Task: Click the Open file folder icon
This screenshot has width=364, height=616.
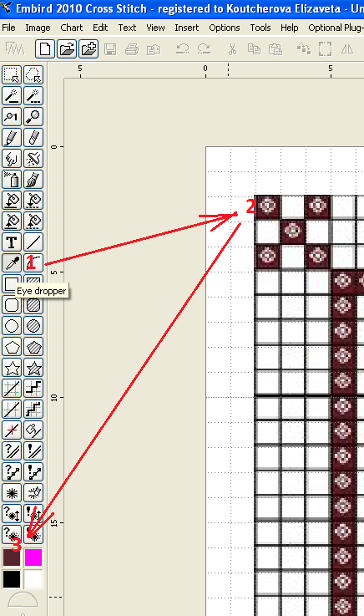Action: pos(67,49)
